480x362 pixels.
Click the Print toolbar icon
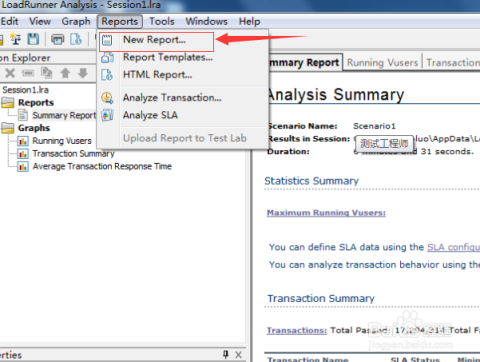[x=57, y=39]
